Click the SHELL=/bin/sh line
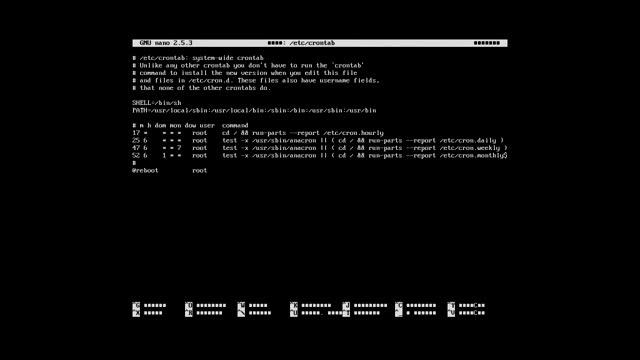Image resolution: width=640 pixels, height=360 pixels. [x=157, y=103]
